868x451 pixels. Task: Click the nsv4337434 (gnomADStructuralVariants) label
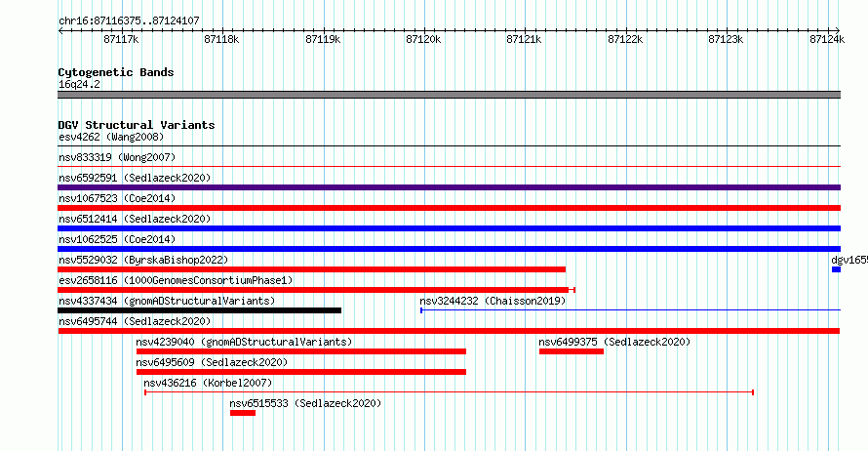coord(167,301)
